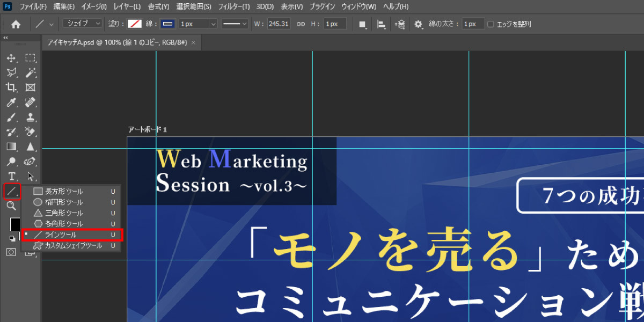Open the イメージ(I) menu
The image size is (644, 322).
[x=94, y=7]
